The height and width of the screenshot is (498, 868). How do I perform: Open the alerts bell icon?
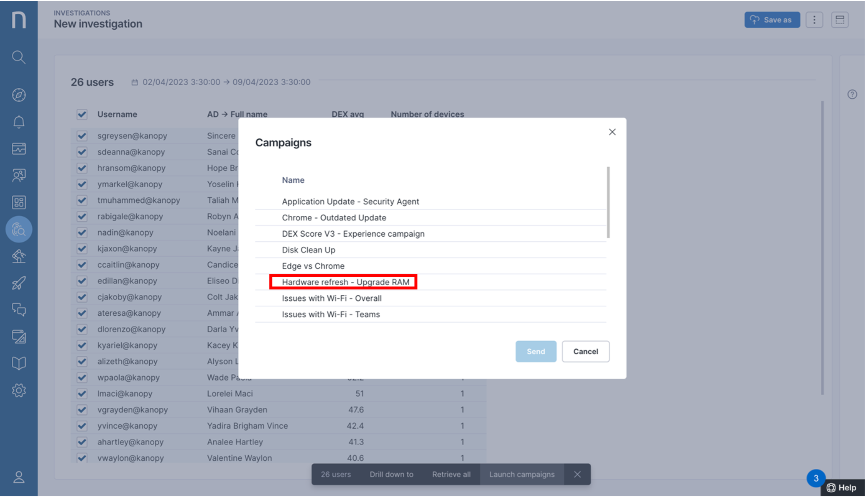pos(18,122)
